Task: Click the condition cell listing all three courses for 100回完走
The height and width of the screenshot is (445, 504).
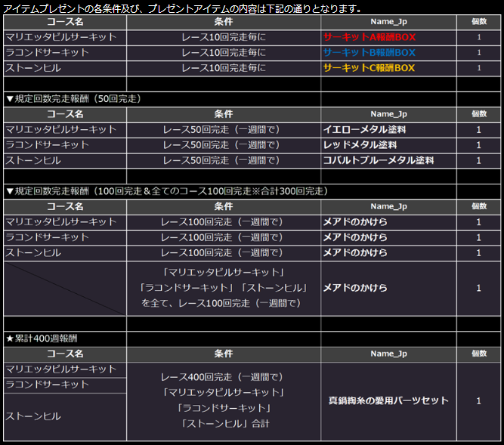Action: point(223,288)
